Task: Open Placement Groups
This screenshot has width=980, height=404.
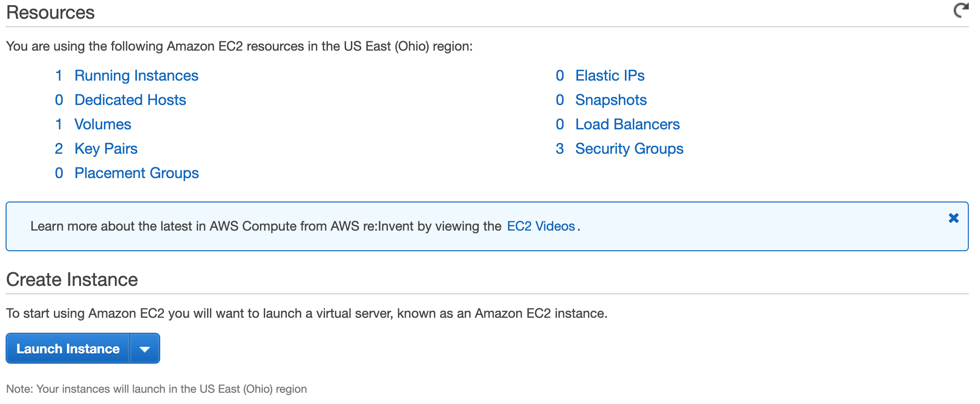Action: tap(136, 173)
